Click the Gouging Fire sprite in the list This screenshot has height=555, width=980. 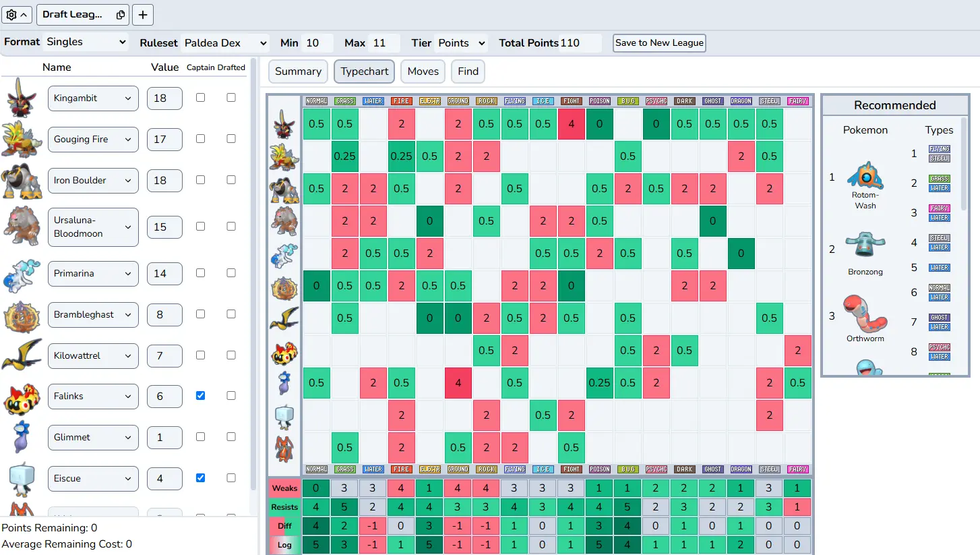[22, 139]
